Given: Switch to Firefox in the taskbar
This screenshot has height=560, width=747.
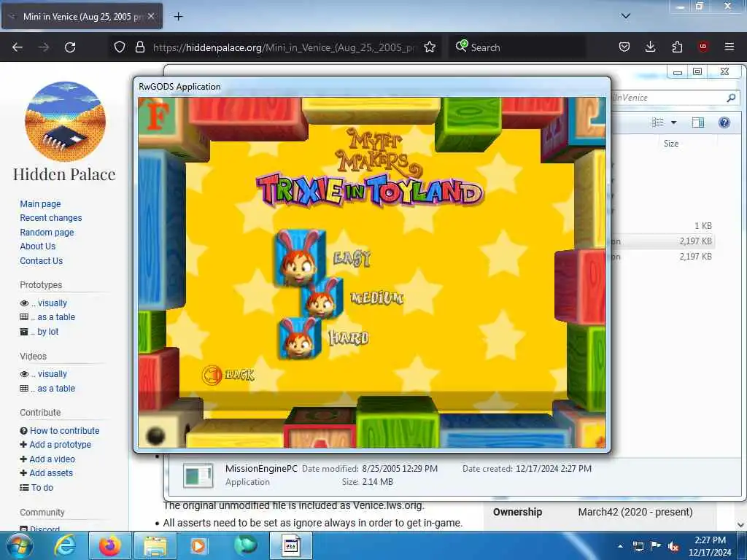Looking at the screenshot, I should 109,545.
